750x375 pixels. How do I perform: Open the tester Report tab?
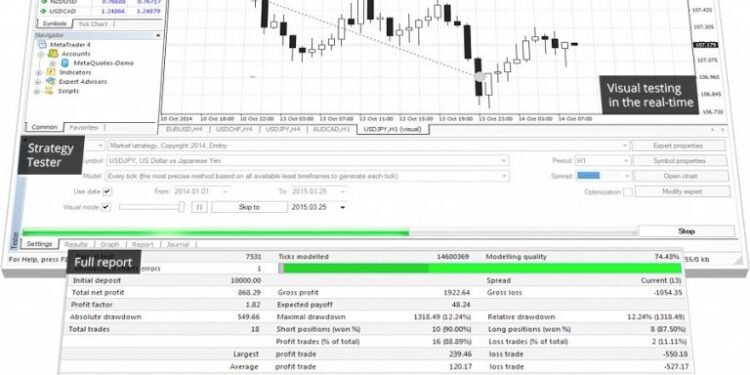tap(143, 244)
